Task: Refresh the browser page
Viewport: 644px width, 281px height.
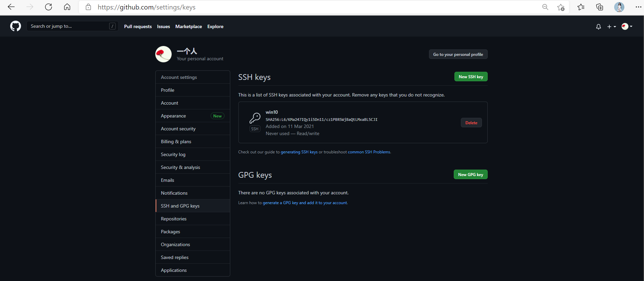Action: click(48, 7)
